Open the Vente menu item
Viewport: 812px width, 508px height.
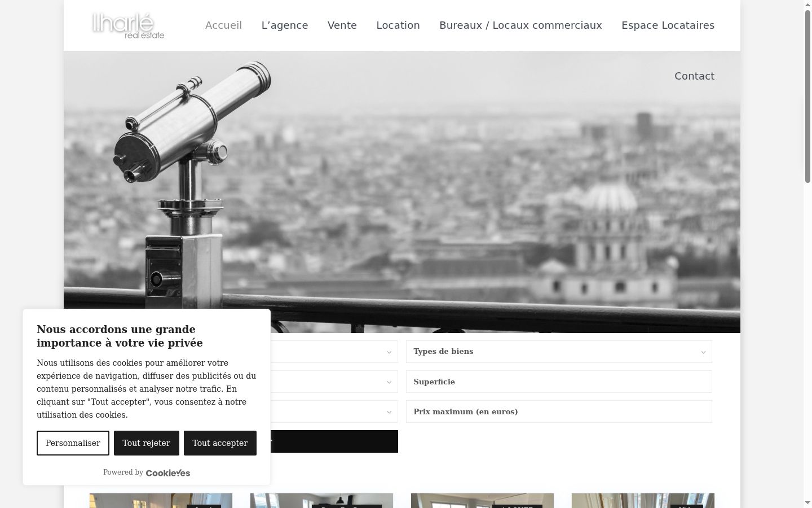pyautogui.click(x=342, y=25)
